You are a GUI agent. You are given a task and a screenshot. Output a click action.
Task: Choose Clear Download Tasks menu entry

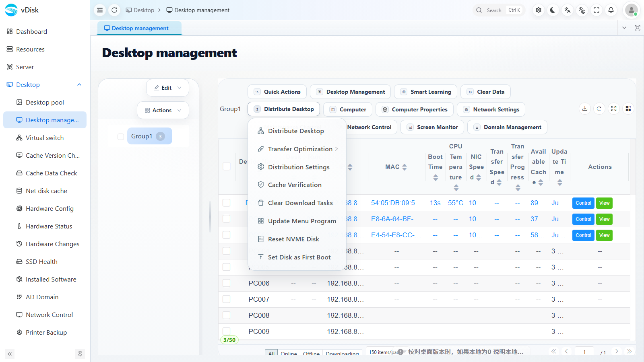pos(297,203)
